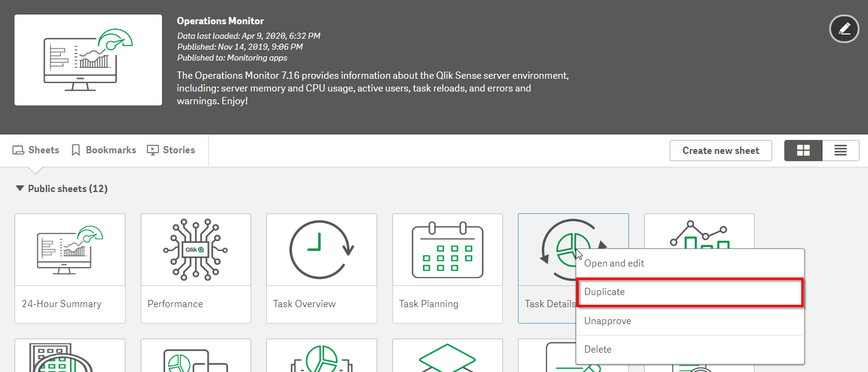This screenshot has height=372, width=868.
Task: Choose Delete from context menu
Action: click(x=690, y=350)
